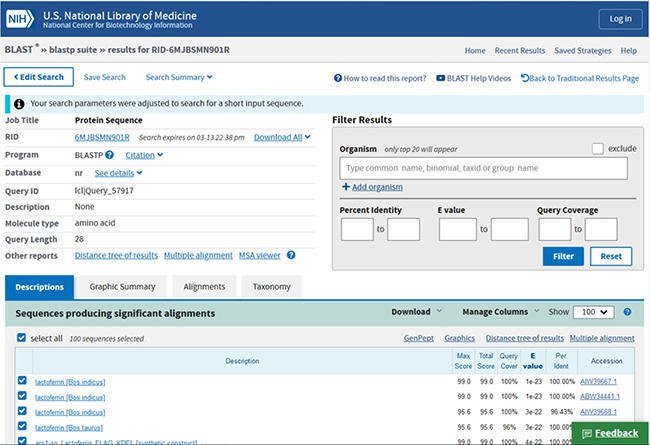Open accession link AIW39667.1

point(598,382)
